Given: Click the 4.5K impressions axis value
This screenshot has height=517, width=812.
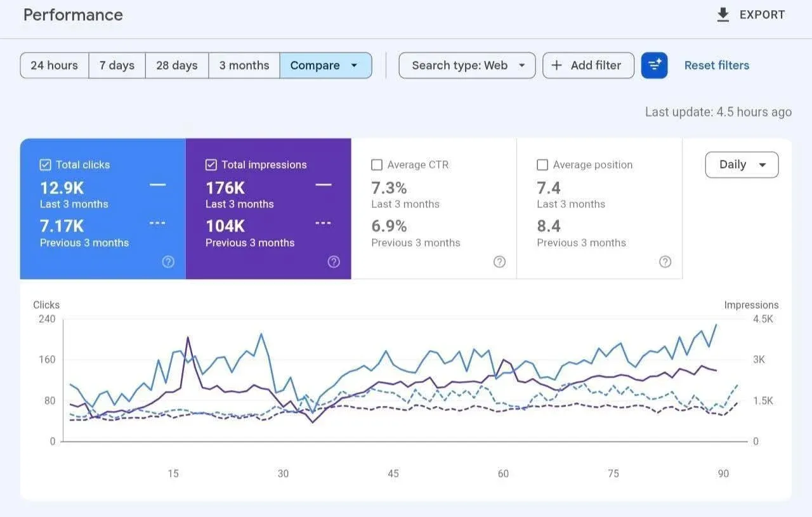Looking at the screenshot, I should (x=763, y=319).
